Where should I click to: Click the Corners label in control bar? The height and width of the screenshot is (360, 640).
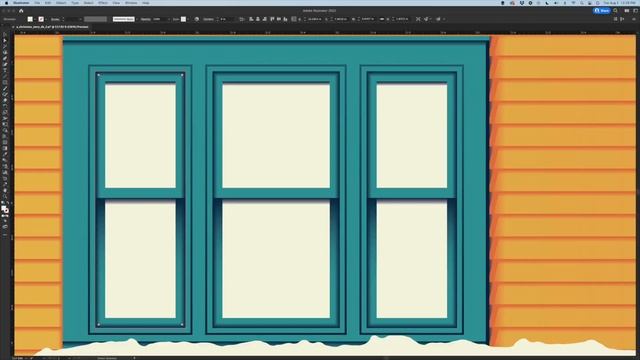(208, 19)
